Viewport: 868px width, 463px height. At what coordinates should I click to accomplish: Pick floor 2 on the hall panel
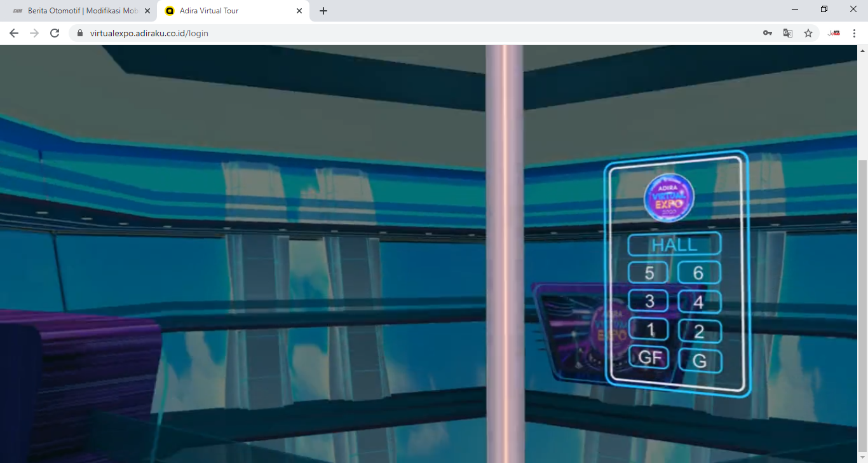699,331
